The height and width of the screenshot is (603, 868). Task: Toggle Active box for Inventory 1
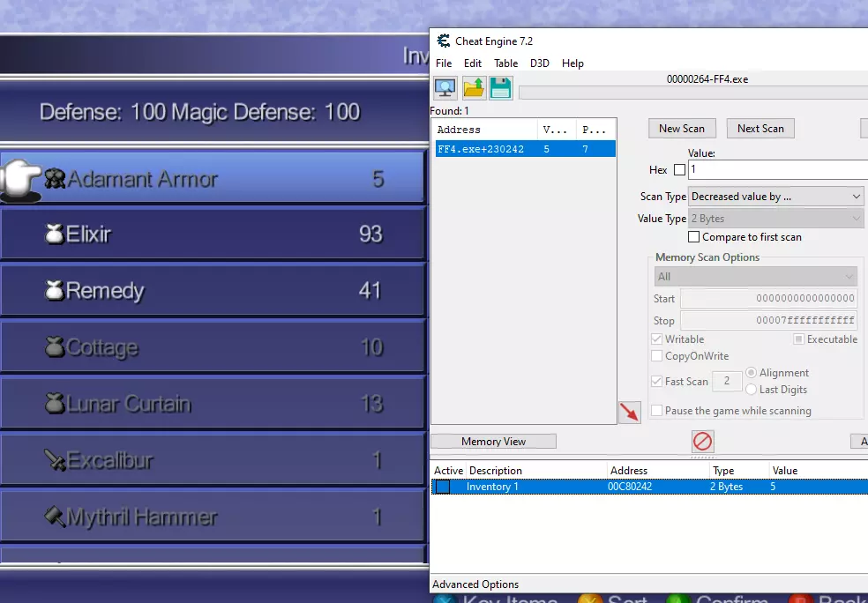[443, 487]
